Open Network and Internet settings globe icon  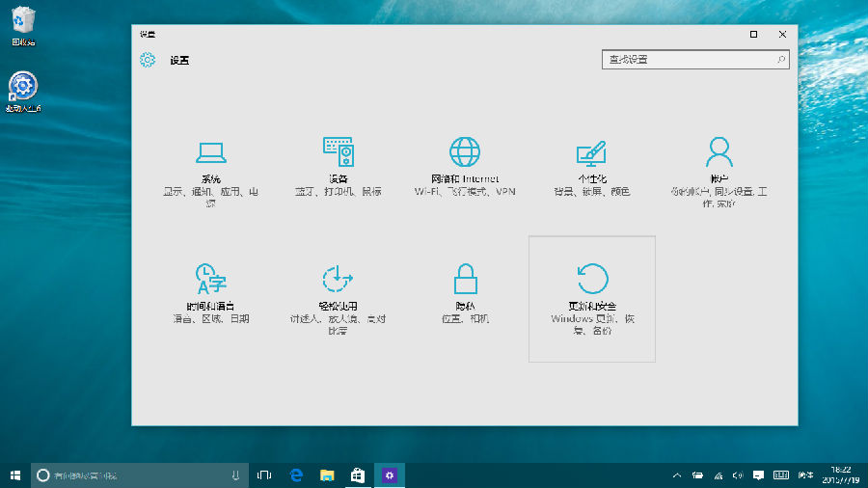tap(465, 152)
